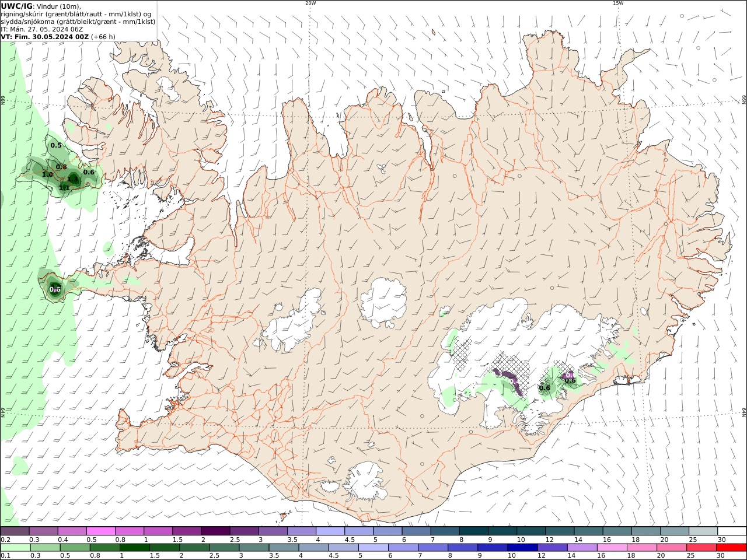Click the '1.0' rain value off the Westfjords
747x560 pixels.
47,174
